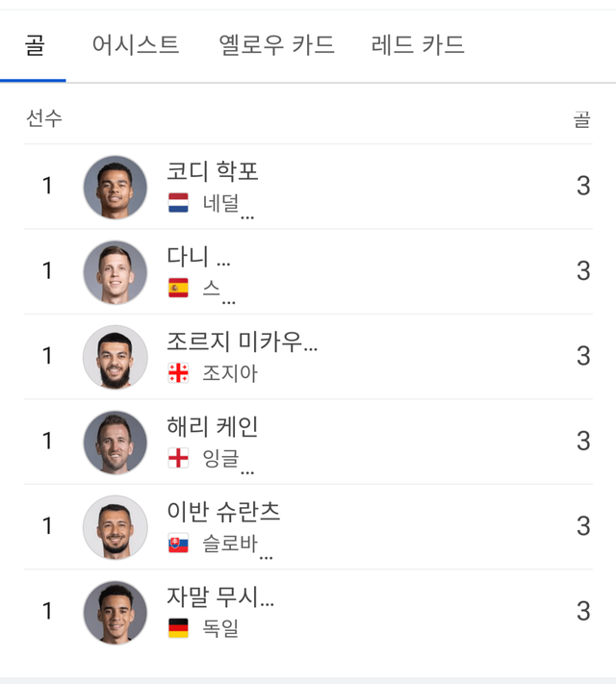Click the Spain flag icon
Viewport: 616px width, 684px height.
click(x=178, y=288)
